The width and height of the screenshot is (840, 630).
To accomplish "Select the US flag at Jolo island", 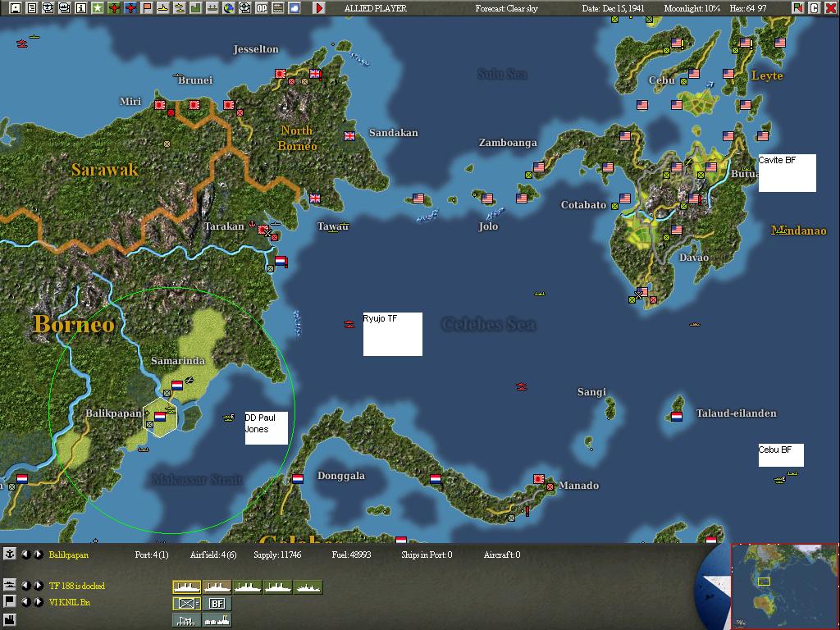I will tap(487, 199).
